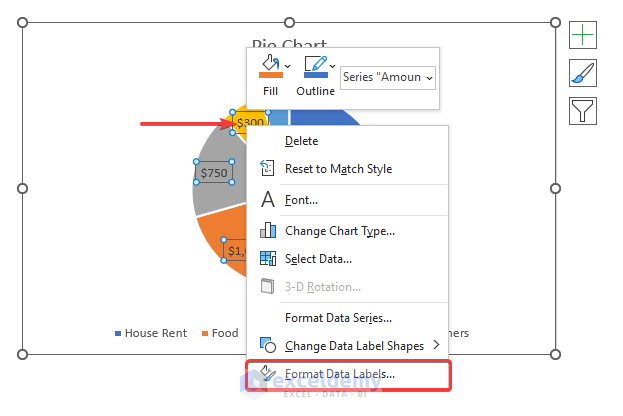Screen dimensions: 623x416
Task: Click the Select Data grid icon
Action: (x=268, y=259)
